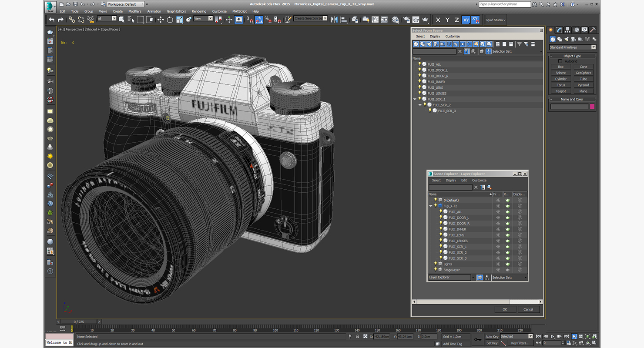The height and width of the screenshot is (348, 644).
Task: Click the Mirror tool icon
Action: click(334, 20)
